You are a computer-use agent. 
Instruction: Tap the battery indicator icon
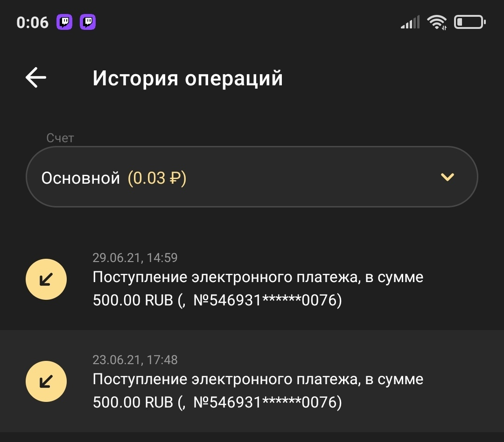click(x=470, y=22)
